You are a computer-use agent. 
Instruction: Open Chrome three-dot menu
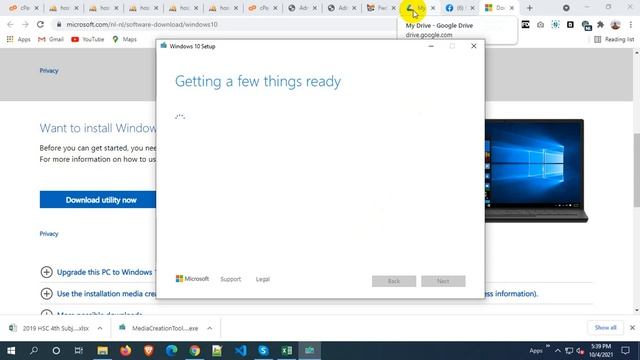tap(631, 25)
